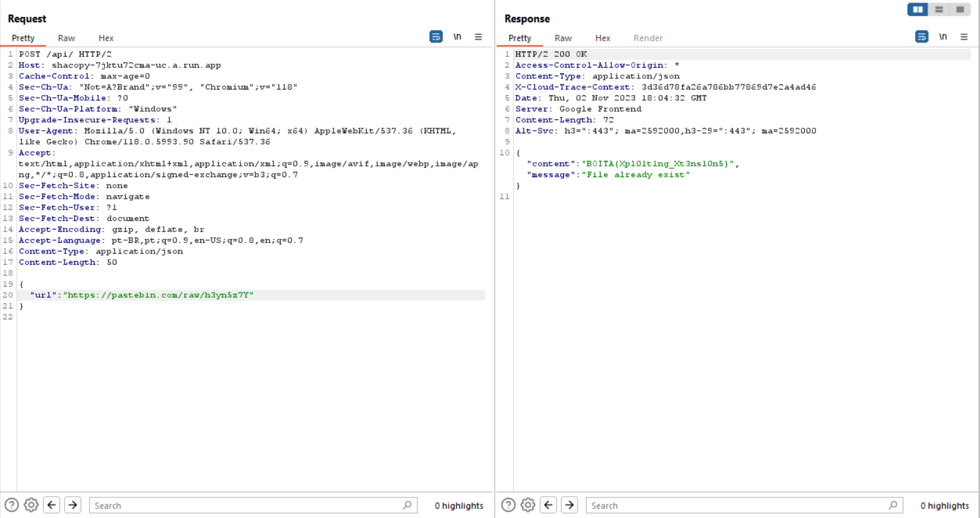Click the Request panel title
Screen dimensions: 980x518
27,19
